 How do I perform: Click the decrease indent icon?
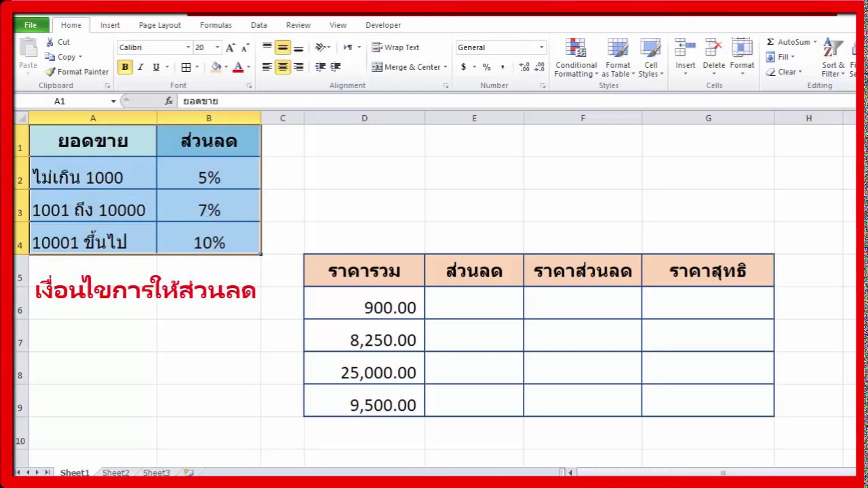[x=321, y=67]
